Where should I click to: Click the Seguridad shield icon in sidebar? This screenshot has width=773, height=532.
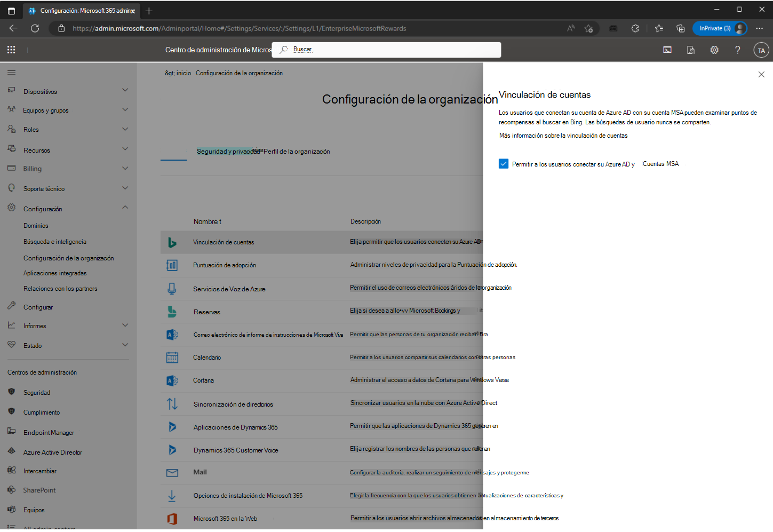pyautogui.click(x=12, y=392)
